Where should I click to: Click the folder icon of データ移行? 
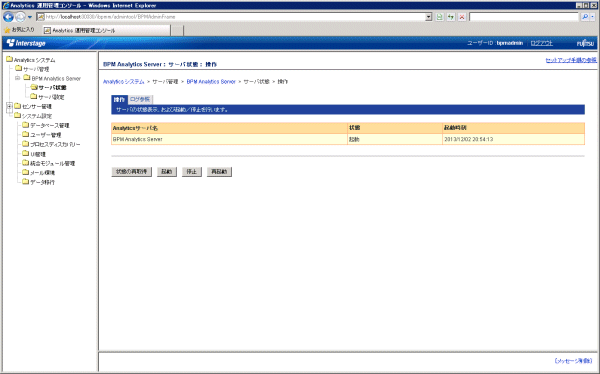(26, 182)
